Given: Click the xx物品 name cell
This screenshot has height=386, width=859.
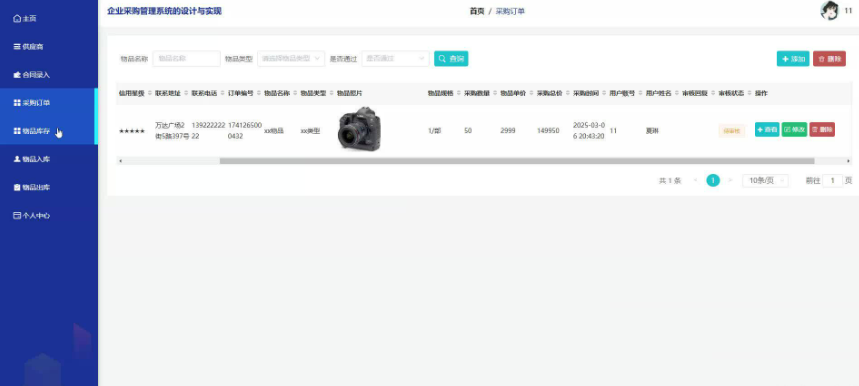Looking at the screenshot, I should point(274,131).
